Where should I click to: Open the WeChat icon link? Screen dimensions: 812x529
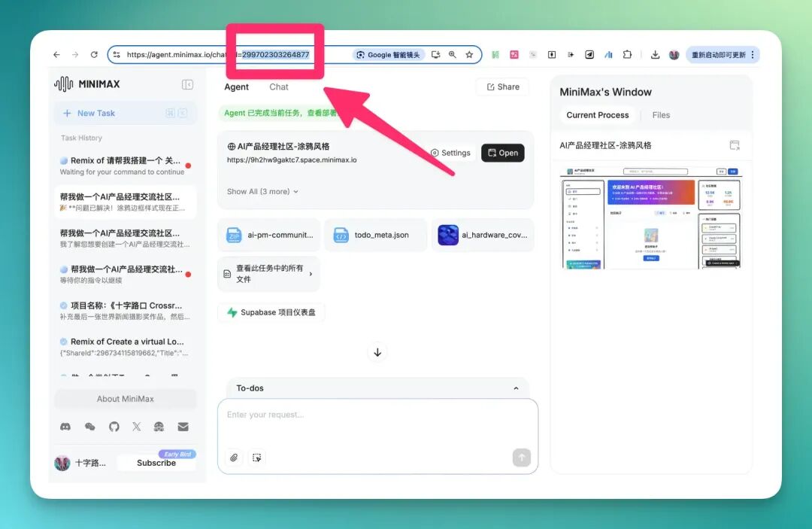point(89,427)
